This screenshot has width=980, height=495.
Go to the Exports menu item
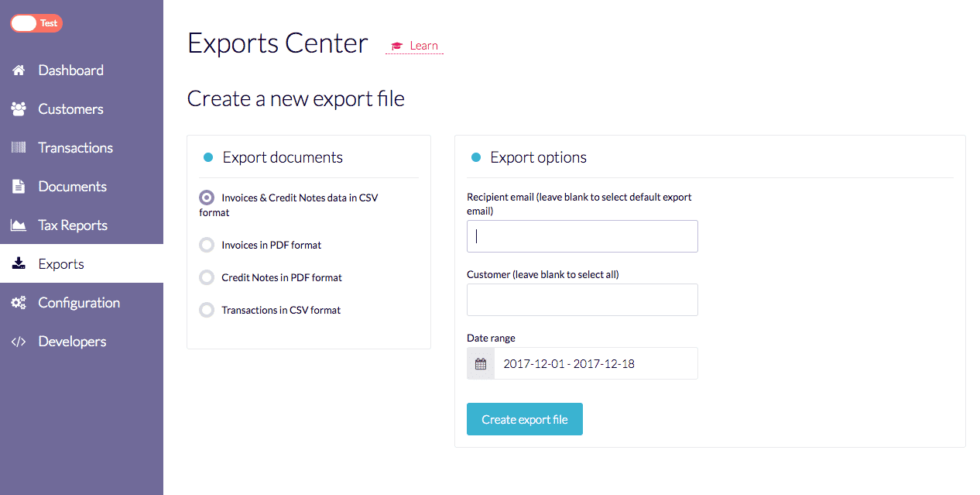click(x=61, y=264)
